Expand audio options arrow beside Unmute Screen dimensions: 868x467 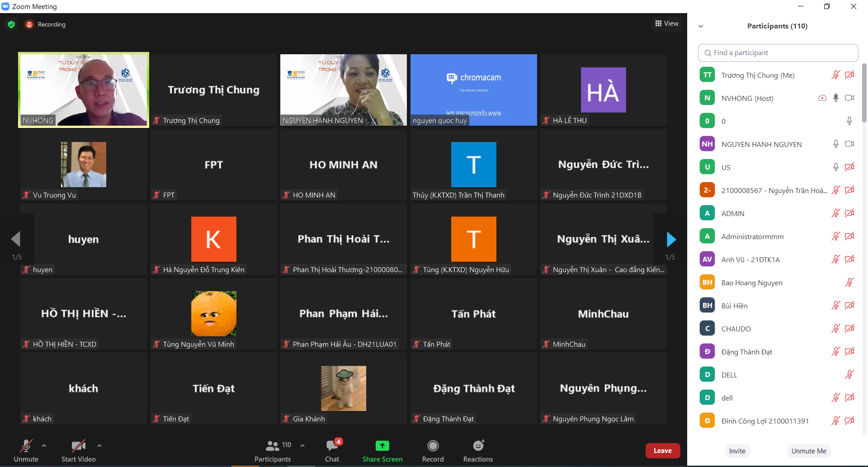[x=44, y=446]
